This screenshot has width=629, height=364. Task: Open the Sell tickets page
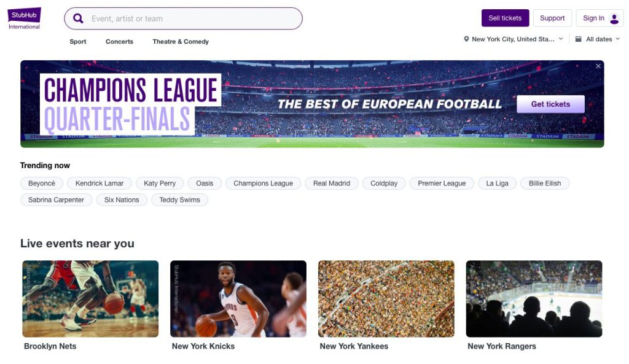click(x=505, y=18)
